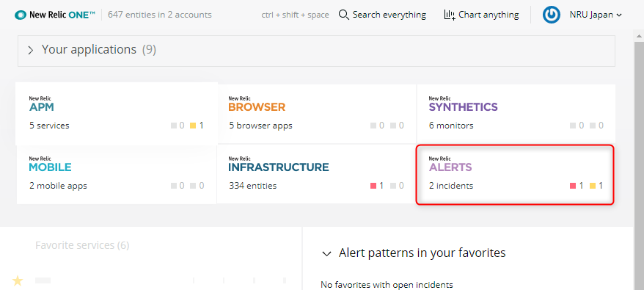
Task: Click the user avatar power icon
Action: [x=551, y=15]
